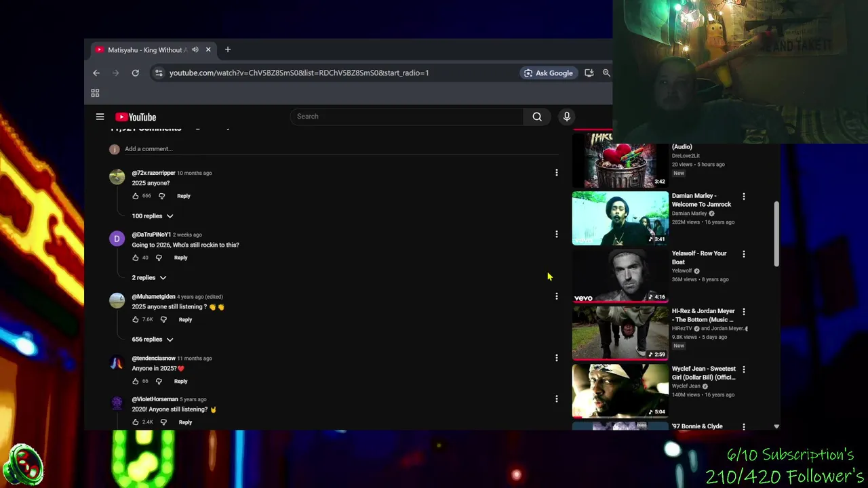The width and height of the screenshot is (868, 488).
Task: Open Hi-Rez The Bottom thumbnail
Action: pos(620,333)
